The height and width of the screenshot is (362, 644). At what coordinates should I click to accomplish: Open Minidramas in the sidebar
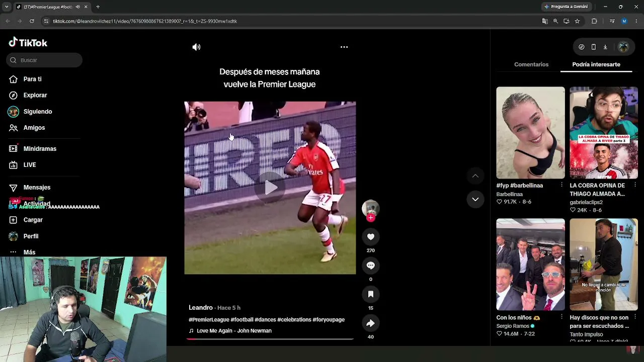click(x=39, y=149)
